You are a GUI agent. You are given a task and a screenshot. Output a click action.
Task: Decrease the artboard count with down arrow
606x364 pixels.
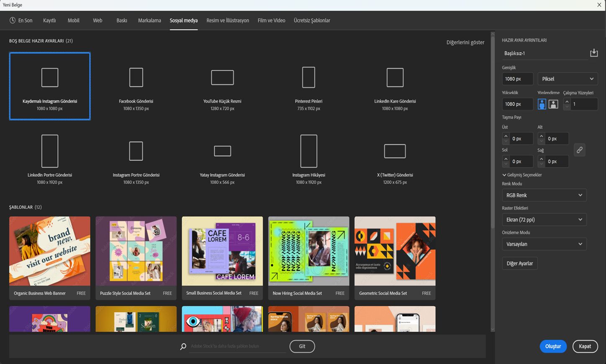click(567, 107)
